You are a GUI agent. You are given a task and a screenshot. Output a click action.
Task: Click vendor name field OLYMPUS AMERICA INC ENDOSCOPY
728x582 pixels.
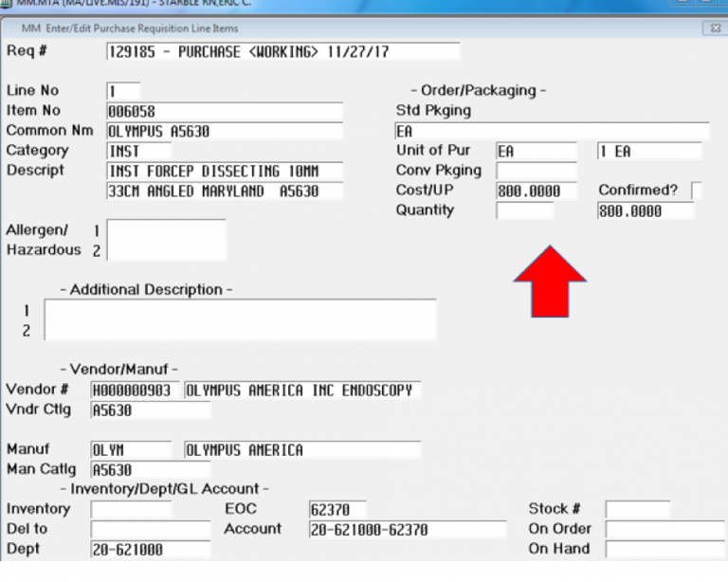(302, 391)
